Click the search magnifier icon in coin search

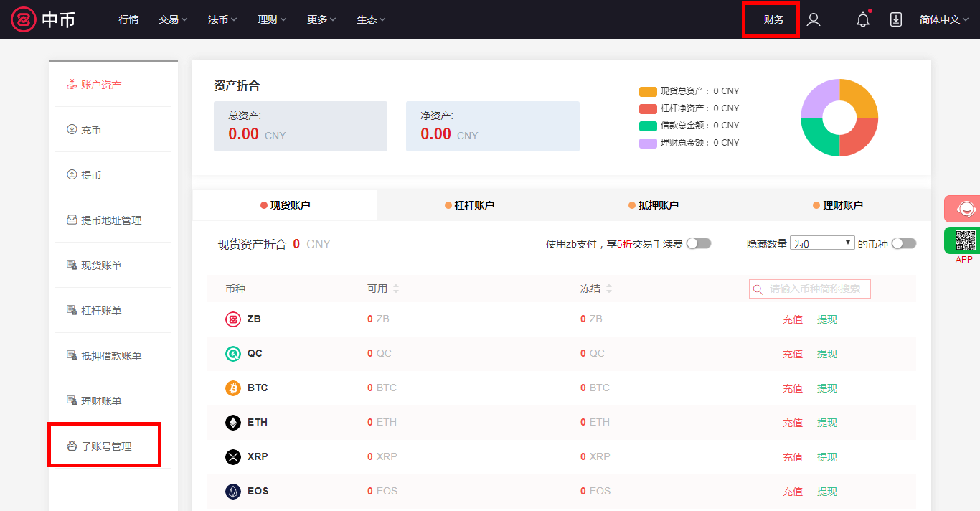758,289
